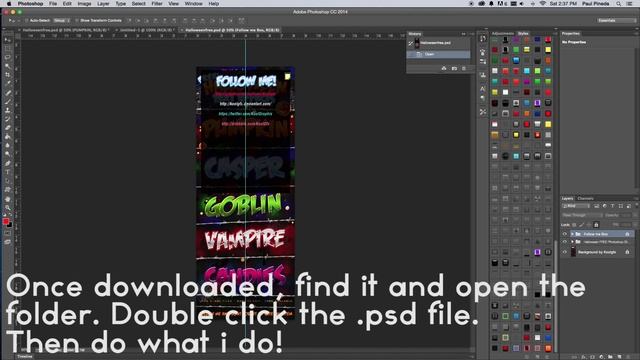Select the Paint Bucket tool
This screenshot has height=360, width=640.
coord(8,137)
